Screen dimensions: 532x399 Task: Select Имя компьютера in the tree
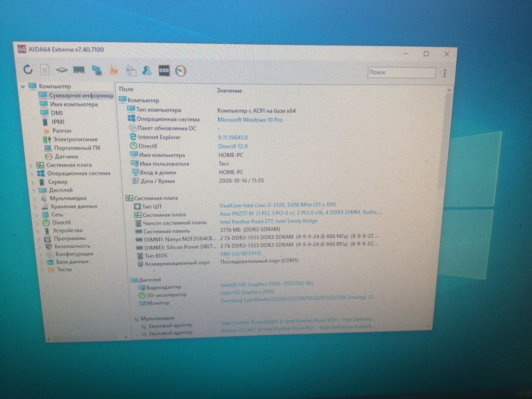pyautogui.click(x=69, y=104)
